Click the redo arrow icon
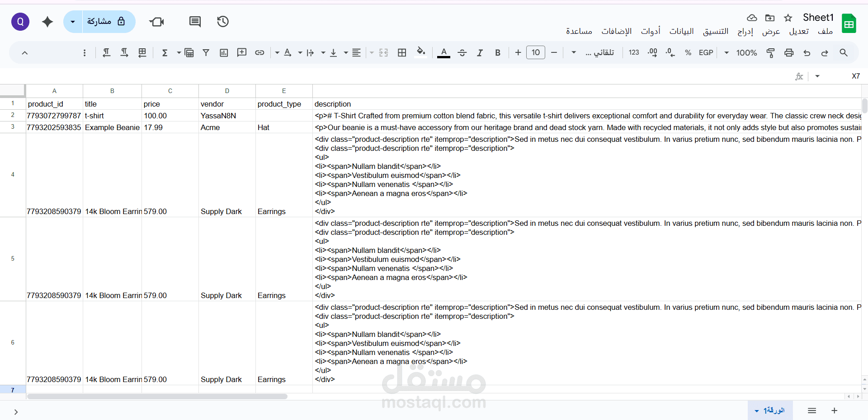Viewport: 868px width, 420px height. pyautogui.click(x=825, y=53)
